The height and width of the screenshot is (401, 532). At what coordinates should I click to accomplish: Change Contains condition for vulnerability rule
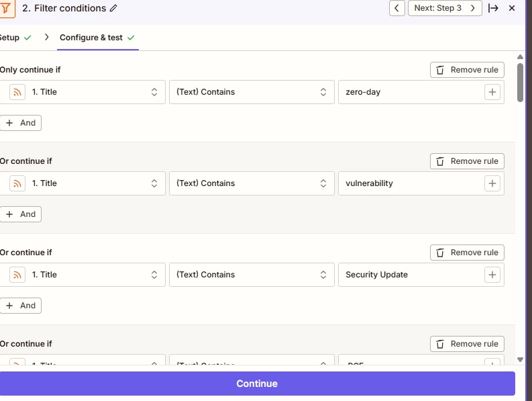coord(252,183)
